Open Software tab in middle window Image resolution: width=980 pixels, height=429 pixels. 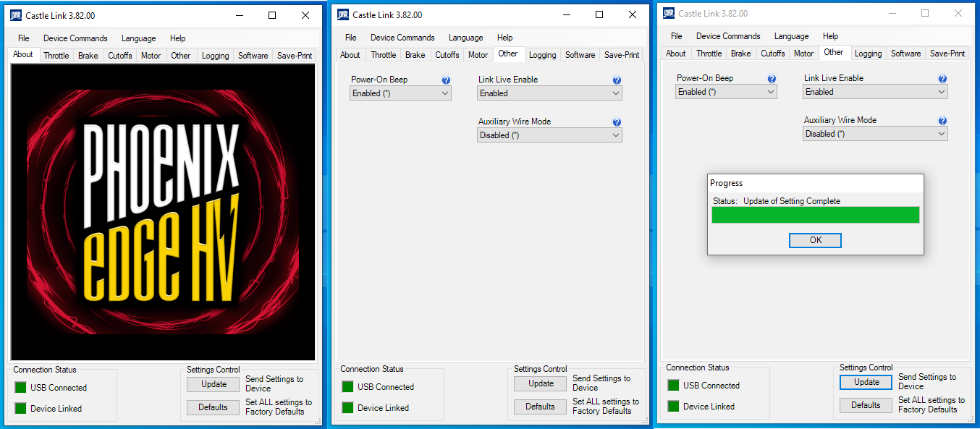(x=580, y=55)
